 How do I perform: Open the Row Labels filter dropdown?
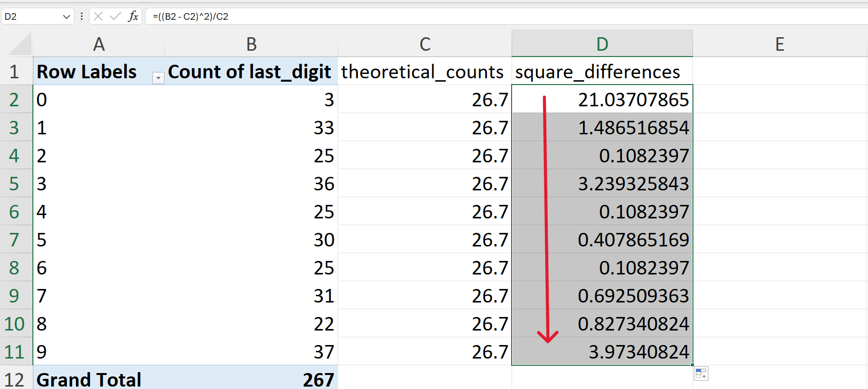158,78
